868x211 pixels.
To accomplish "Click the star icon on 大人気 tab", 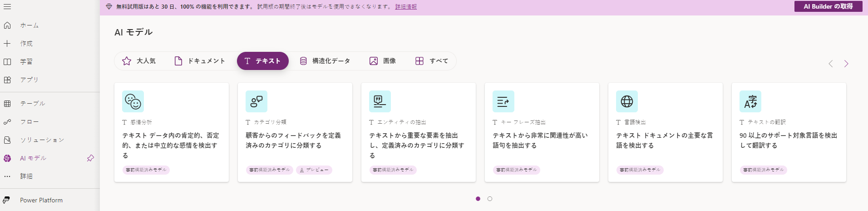I will tap(127, 61).
